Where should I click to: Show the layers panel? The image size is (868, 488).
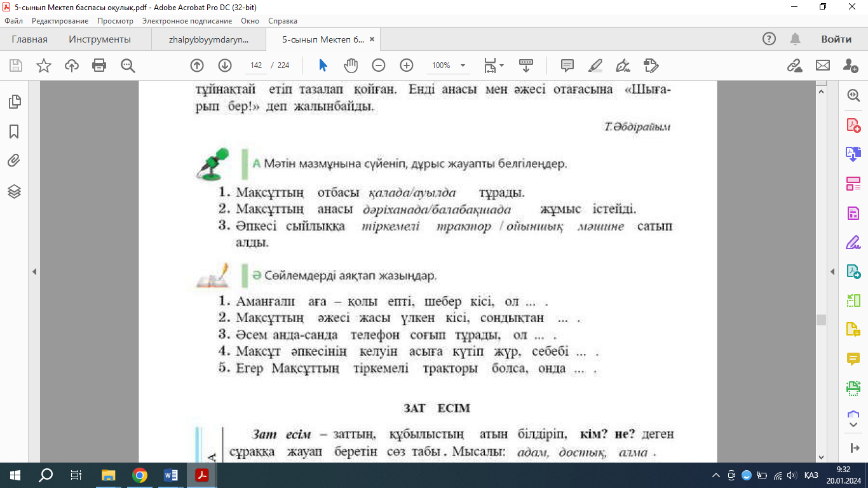tap(14, 191)
